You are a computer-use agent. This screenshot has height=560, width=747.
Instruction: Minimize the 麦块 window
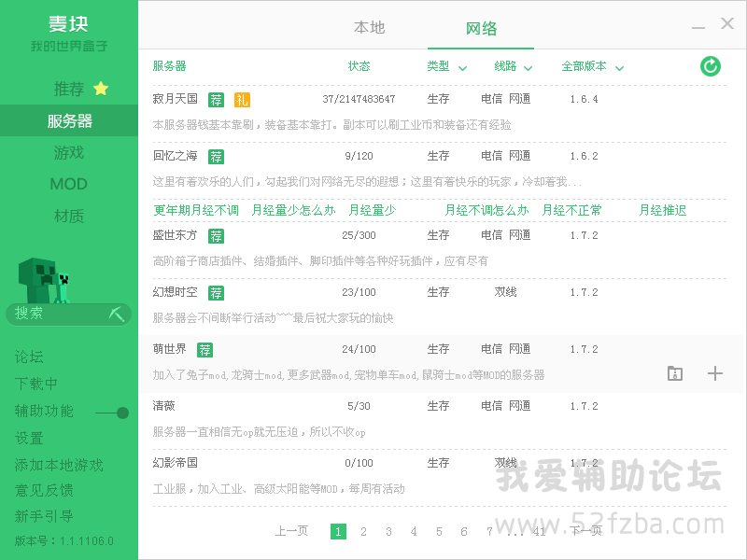tap(698, 28)
